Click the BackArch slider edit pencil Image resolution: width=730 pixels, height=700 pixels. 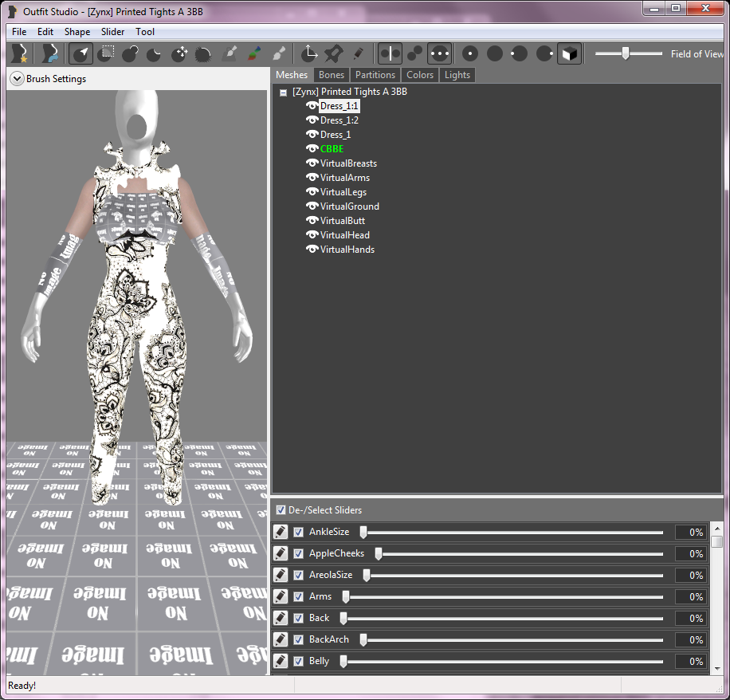click(x=281, y=639)
